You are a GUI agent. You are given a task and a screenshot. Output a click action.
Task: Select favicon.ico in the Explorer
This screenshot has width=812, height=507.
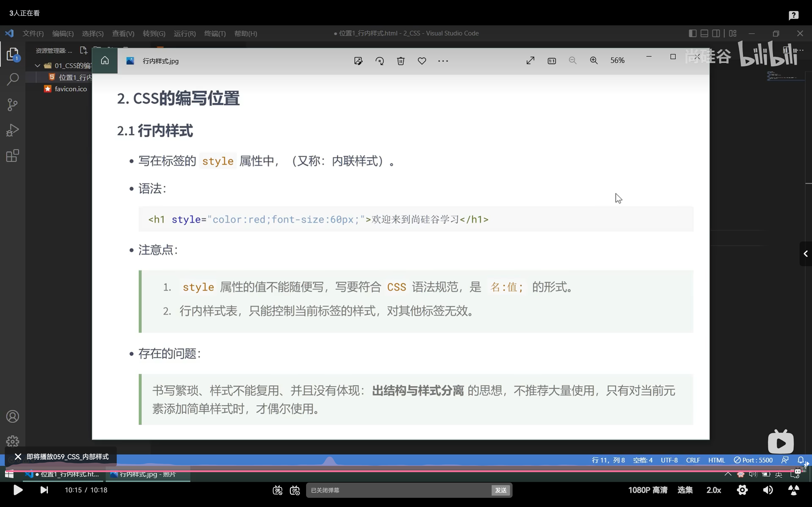(x=70, y=88)
